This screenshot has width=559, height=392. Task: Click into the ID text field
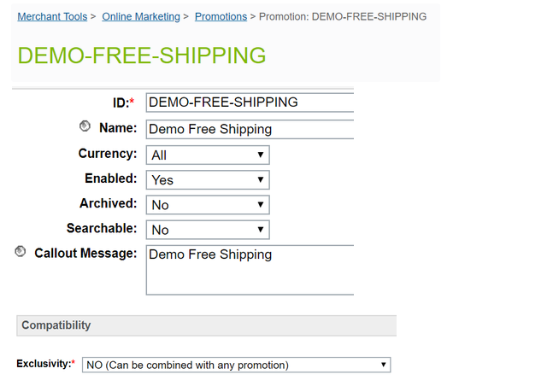point(250,102)
